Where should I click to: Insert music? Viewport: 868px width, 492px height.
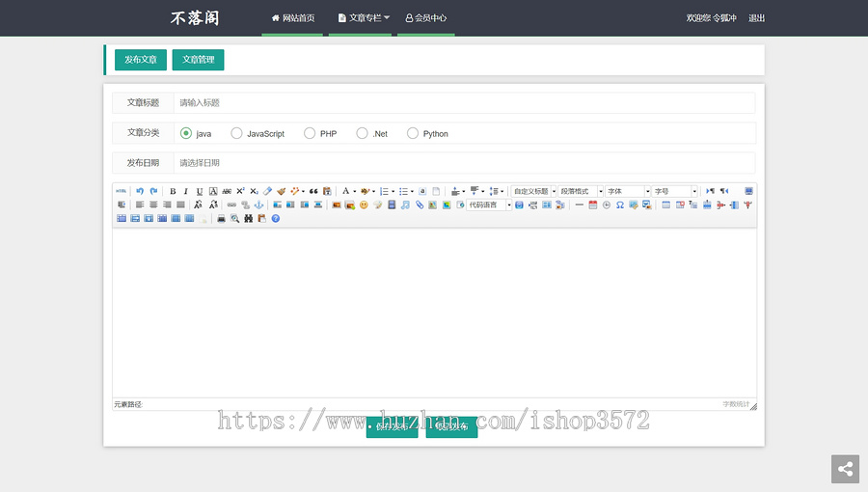(x=405, y=205)
